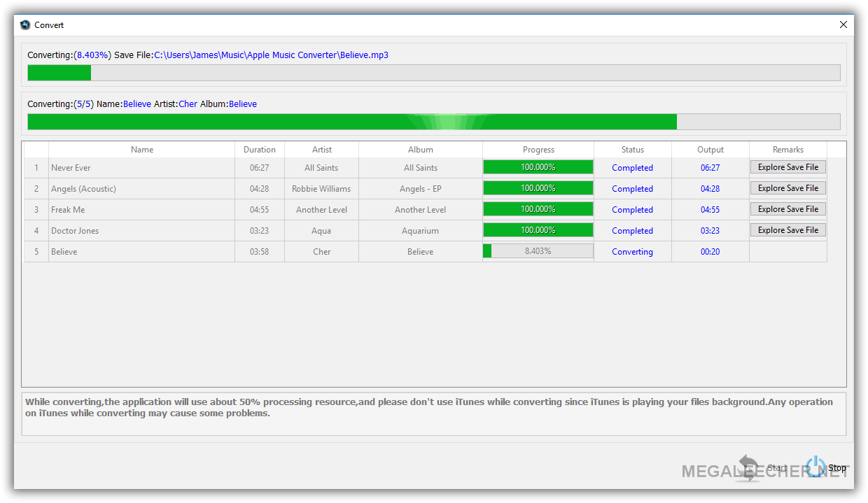Select the Believe song name in the table
This screenshot has height=503, width=868.
[x=64, y=252]
